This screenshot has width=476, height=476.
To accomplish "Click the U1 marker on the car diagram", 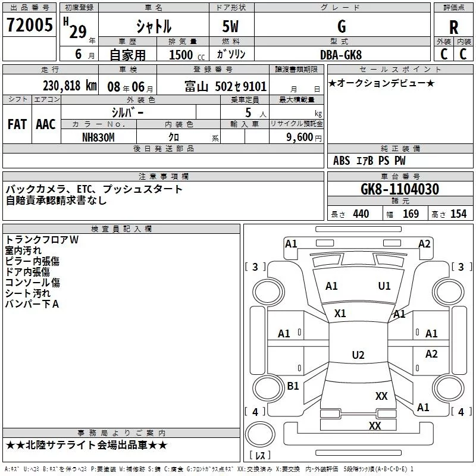I will (x=384, y=286).
